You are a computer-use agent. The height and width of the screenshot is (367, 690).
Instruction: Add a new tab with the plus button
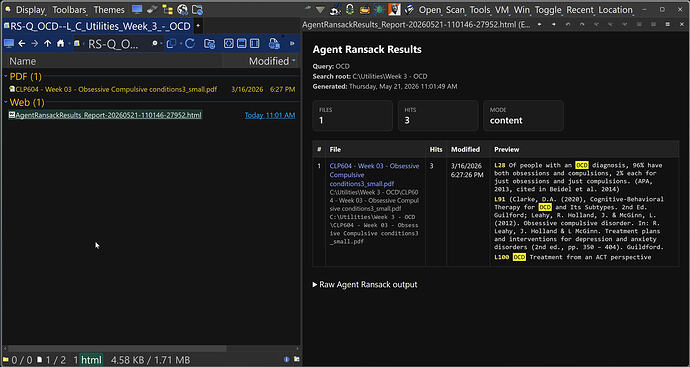198,26
